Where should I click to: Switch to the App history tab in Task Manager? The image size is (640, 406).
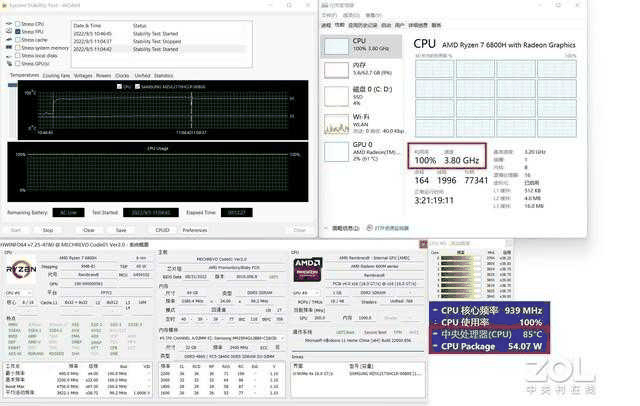click(363, 25)
